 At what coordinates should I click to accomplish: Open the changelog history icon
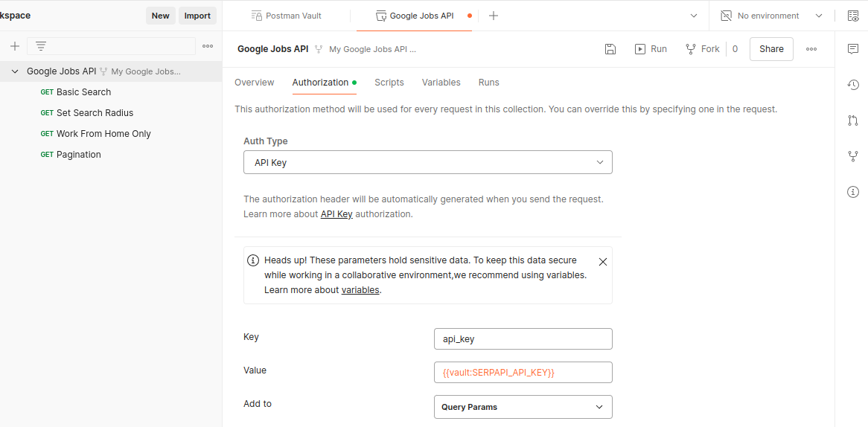coord(853,85)
